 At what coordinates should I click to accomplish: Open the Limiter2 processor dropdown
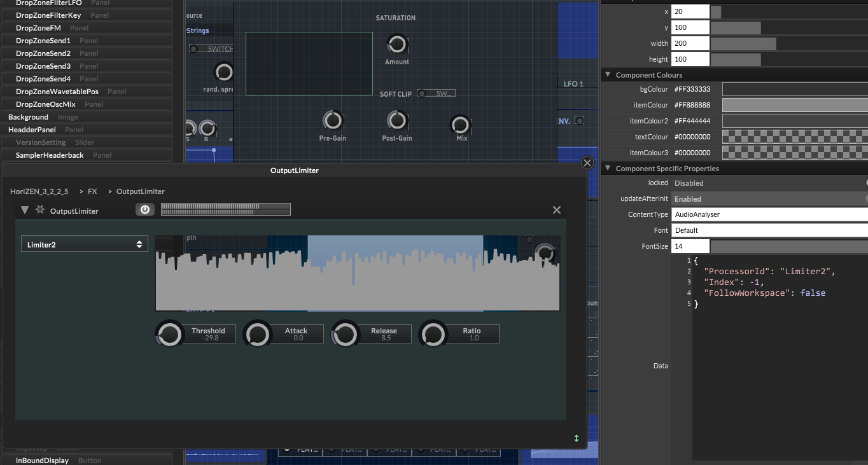pos(85,244)
